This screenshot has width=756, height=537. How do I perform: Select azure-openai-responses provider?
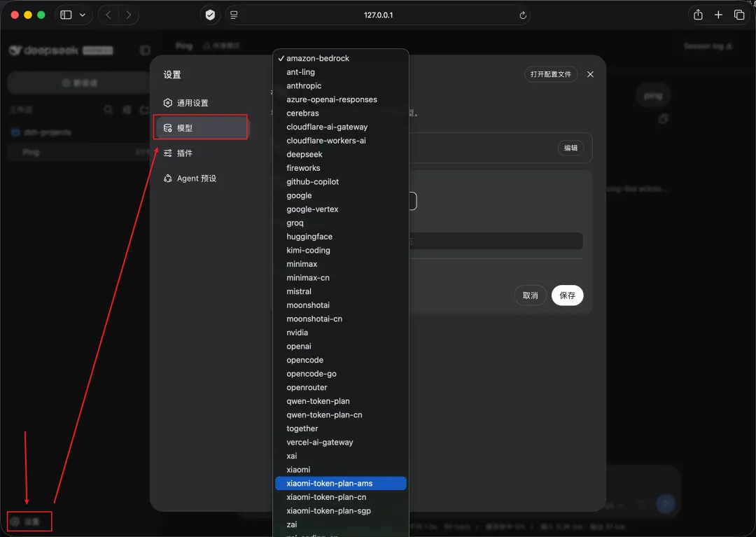click(340, 99)
